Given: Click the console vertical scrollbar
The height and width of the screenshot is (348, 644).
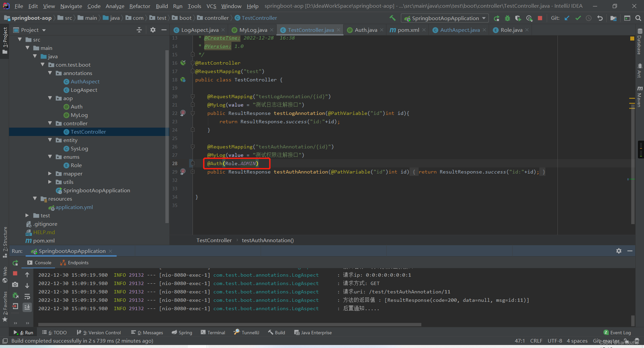Looking at the screenshot, I should [633, 320].
